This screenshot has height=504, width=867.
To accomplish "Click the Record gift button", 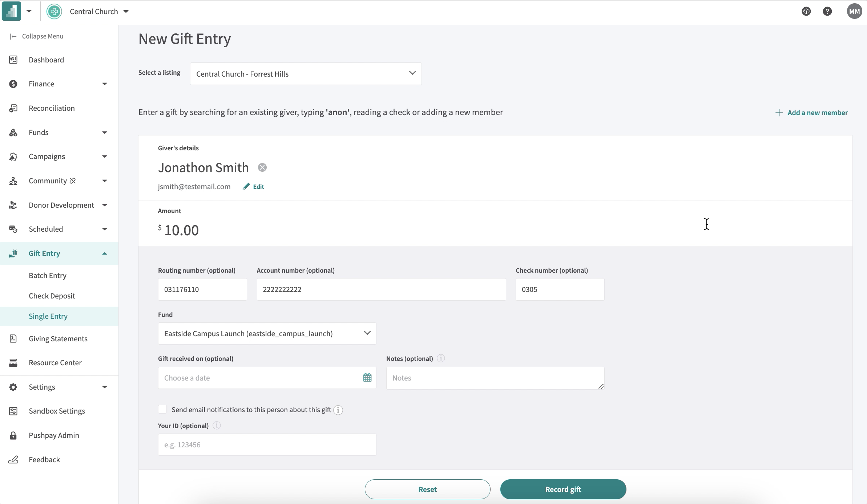I will [x=563, y=489].
